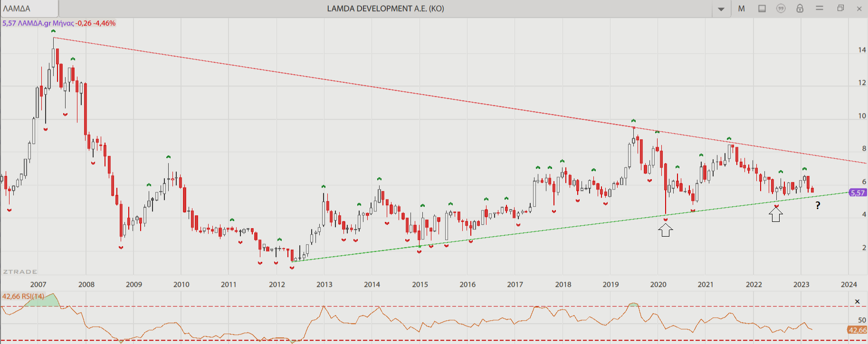Click the ΛΑΜΔΑ symbol input box
The height and width of the screenshot is (344, 868).
pos(29,9)
